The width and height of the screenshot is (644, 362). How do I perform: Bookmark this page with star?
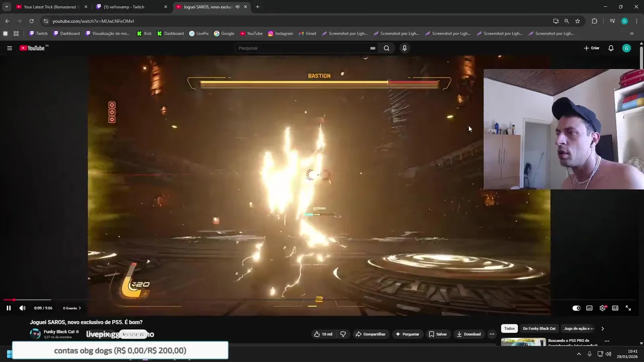pyautogui.click(x=578, y=21)
